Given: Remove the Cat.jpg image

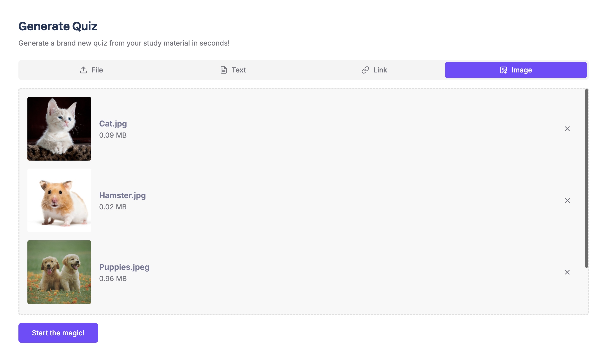Looking at the screenshot, I should pyautogui.click(x=567, y=129).
